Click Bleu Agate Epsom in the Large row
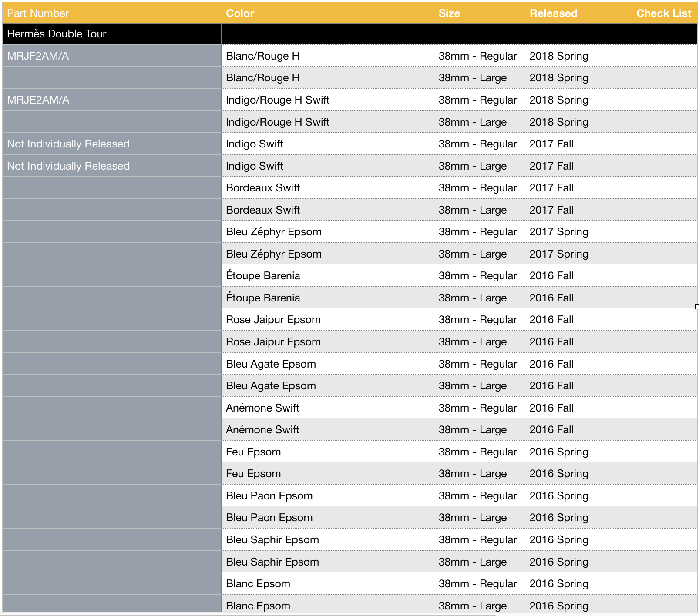Screen dimensions: 699x616 click(x=271, y=386)
